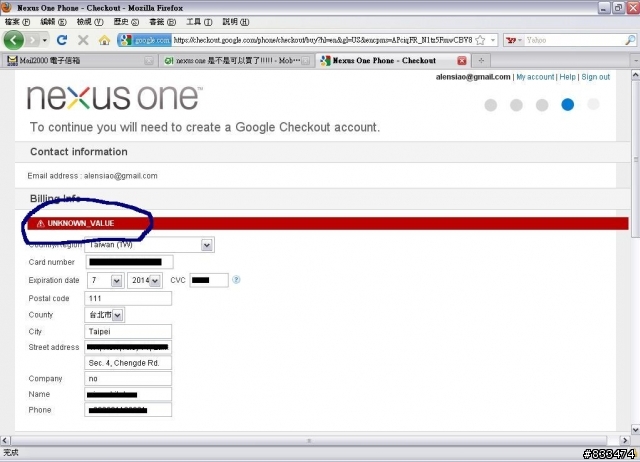Click the first Street address field
Screen dimensions: 640x462
click(128, 347)
